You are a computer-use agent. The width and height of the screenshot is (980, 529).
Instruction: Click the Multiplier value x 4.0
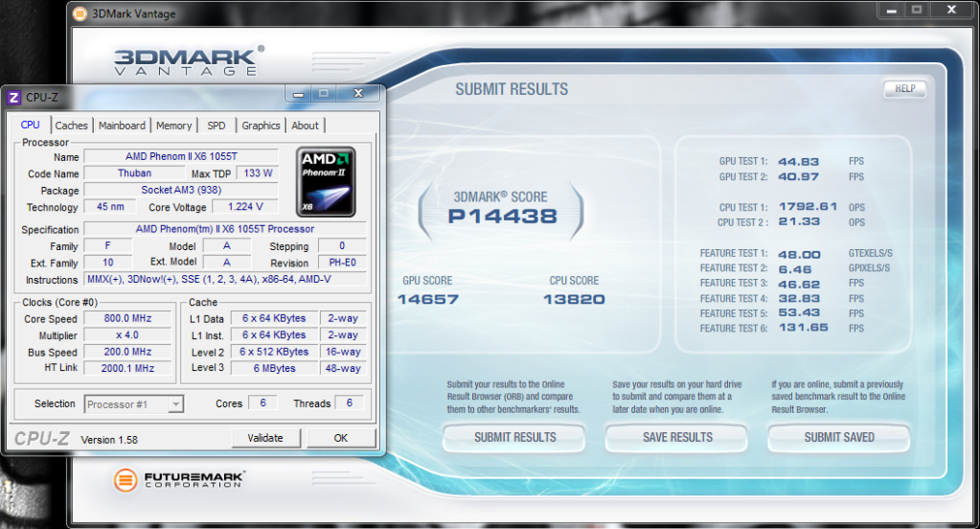tap(127, 335)
